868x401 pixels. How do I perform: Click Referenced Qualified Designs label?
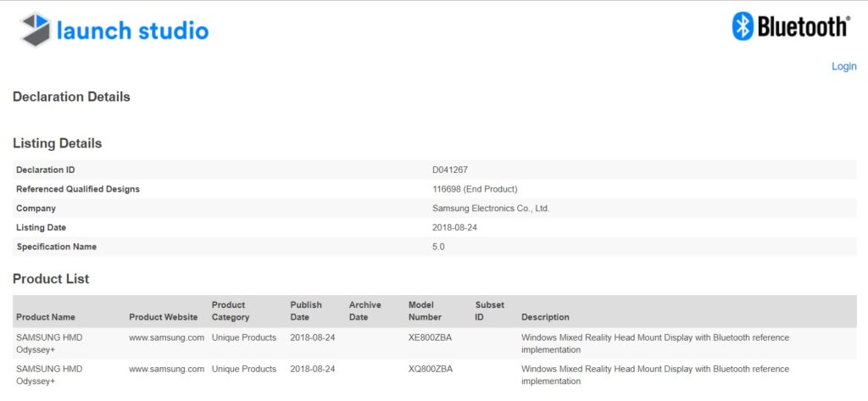(x=78, y=189)
